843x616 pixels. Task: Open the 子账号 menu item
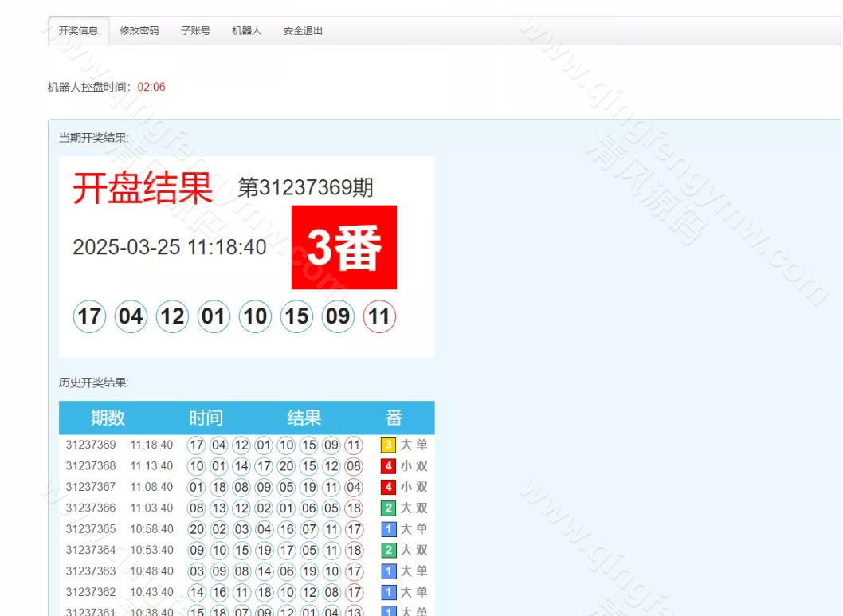point(195,31)
